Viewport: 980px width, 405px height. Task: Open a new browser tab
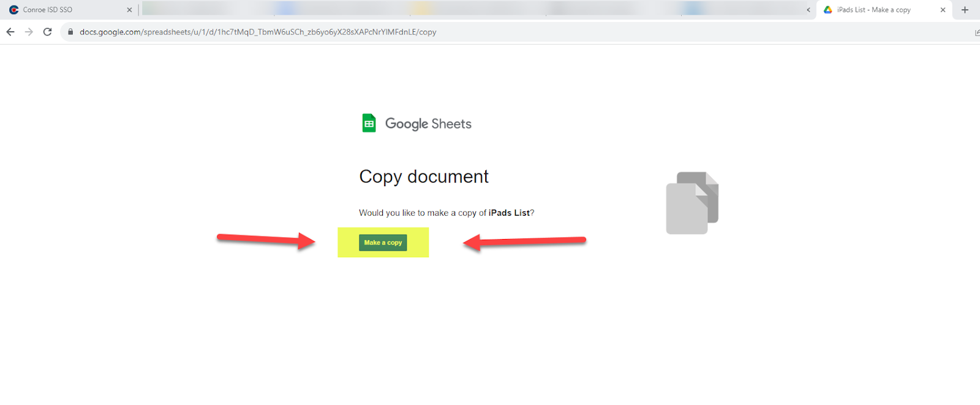965,10
